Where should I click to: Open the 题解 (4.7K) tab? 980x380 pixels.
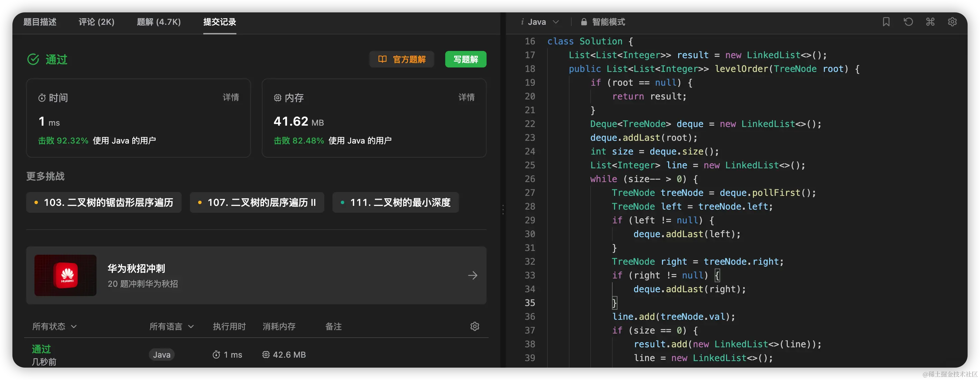(159, 22)
